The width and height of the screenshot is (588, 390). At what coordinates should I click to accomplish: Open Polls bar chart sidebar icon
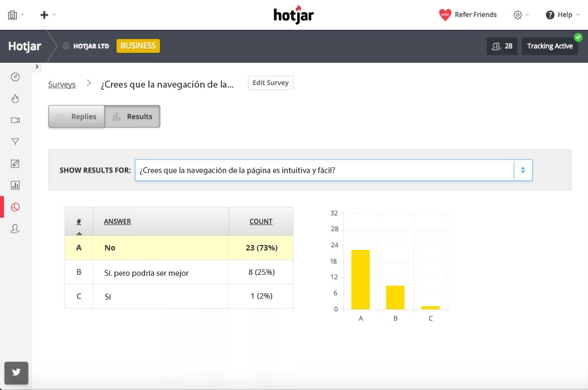click(x=15, y=186)
